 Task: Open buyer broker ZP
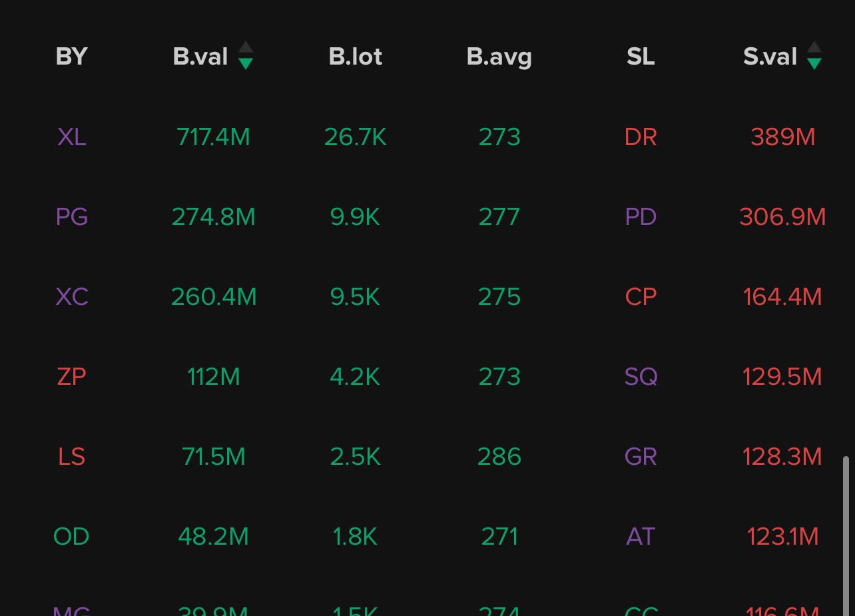pyautogui.click(x=72, y=377)
